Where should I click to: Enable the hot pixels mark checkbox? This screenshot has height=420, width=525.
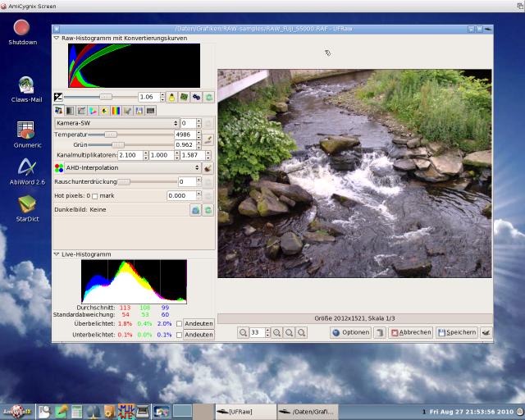point(94,196)
